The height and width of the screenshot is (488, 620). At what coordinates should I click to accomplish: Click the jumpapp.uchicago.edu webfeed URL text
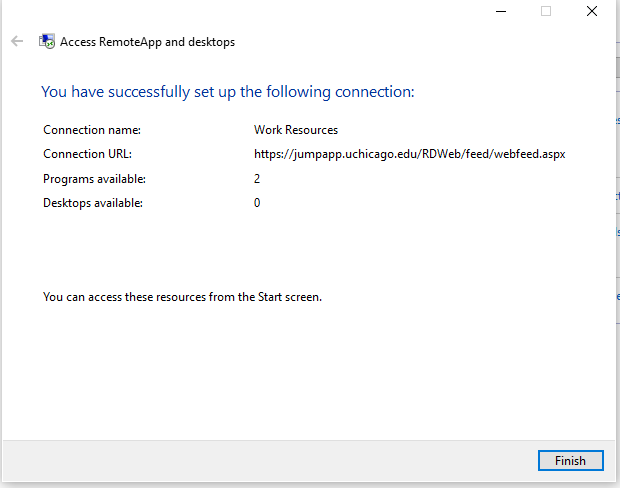pos(410,154)
